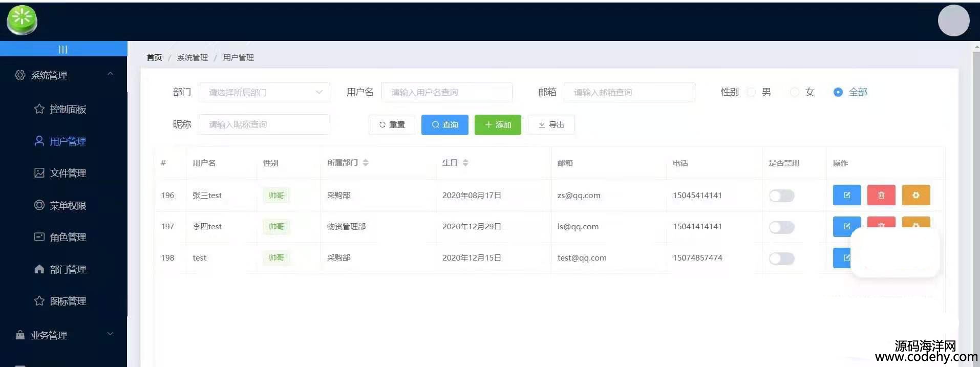Toggle 是否禁用 switch for 李四test
This screenshot has width=980, height=367.
(781, 227)
